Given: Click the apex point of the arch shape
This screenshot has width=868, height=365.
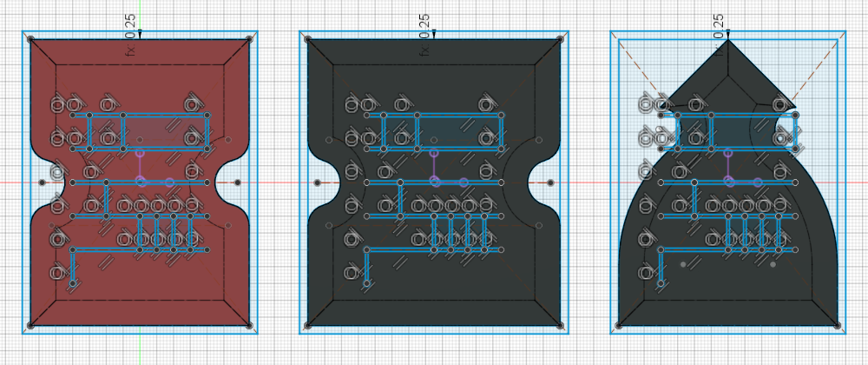Looking at the screenshot, I should 727,39.
